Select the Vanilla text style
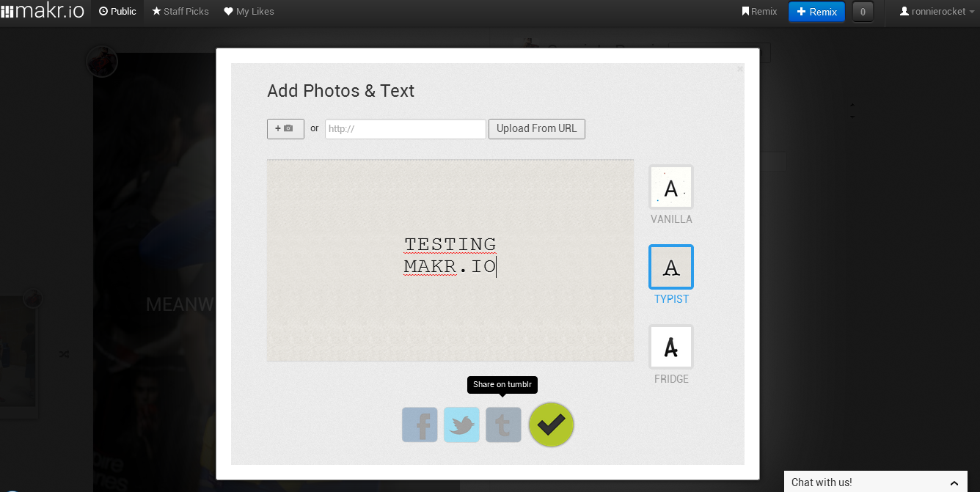Viewport: 980px width, 492px height. click(671, 188)
